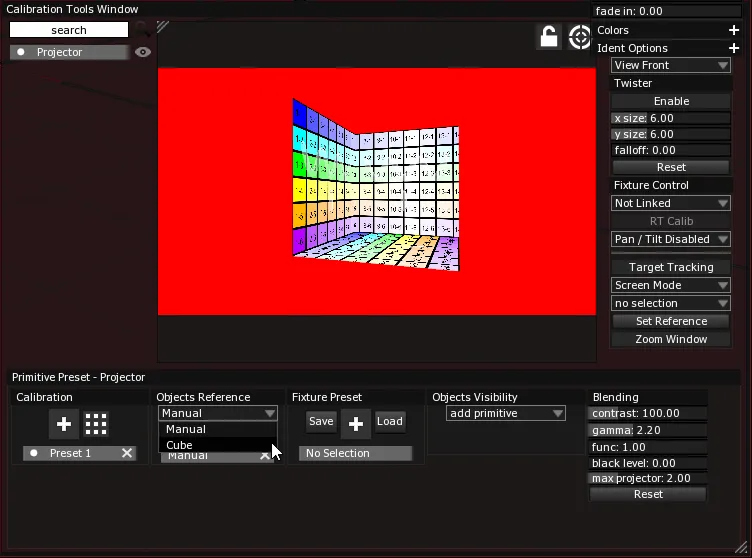Click the window resize grip corner
Screen dimensions: 752x558
[741, 547]
